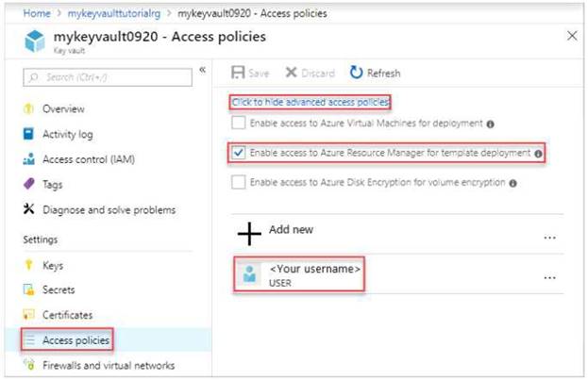The image size is (588, 380).
Task: Click the Refresh circular arrow icon
Action: click(x=356, y=72)
